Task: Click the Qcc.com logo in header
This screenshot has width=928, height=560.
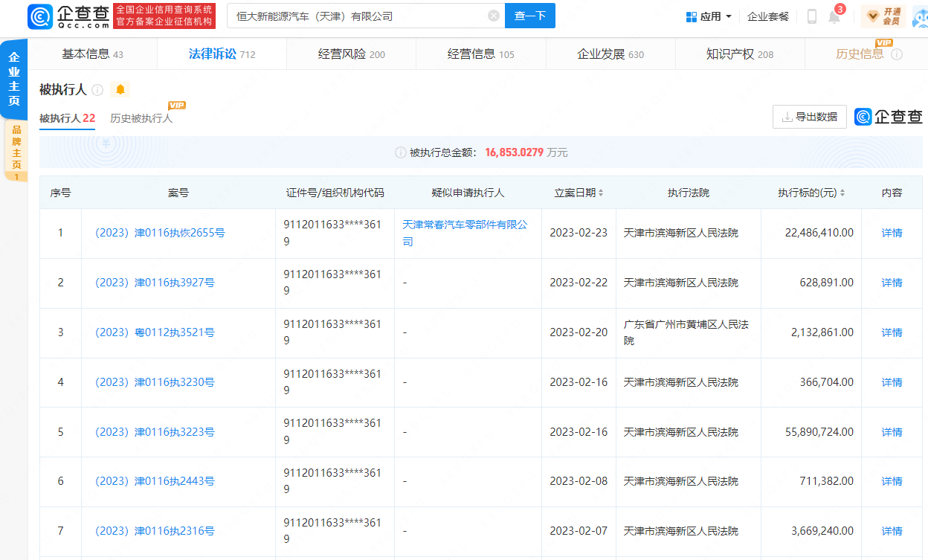Action: [68, 16]
